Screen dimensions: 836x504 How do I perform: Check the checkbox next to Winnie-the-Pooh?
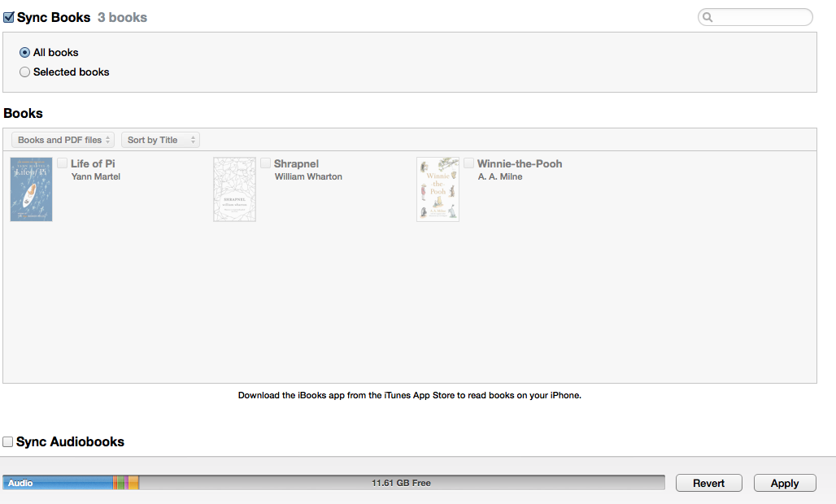[468, 163]
